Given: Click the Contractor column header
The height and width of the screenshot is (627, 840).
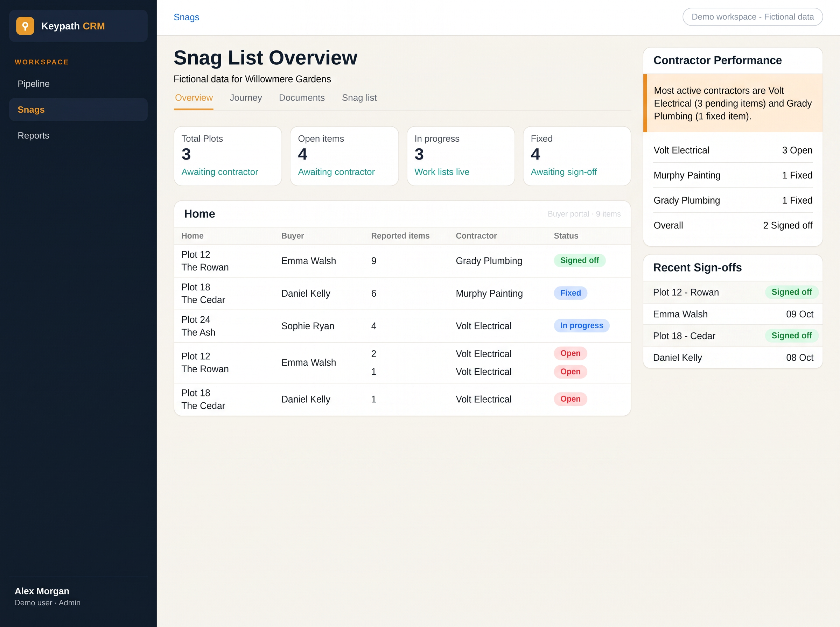Looking at the screenshot, I should pos(476,236).
